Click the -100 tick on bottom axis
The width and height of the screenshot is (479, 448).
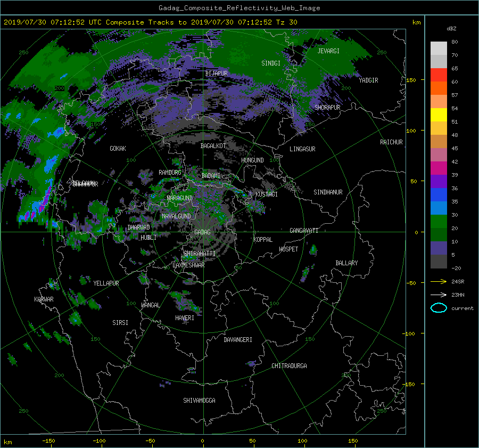click(x=99, y=441)
